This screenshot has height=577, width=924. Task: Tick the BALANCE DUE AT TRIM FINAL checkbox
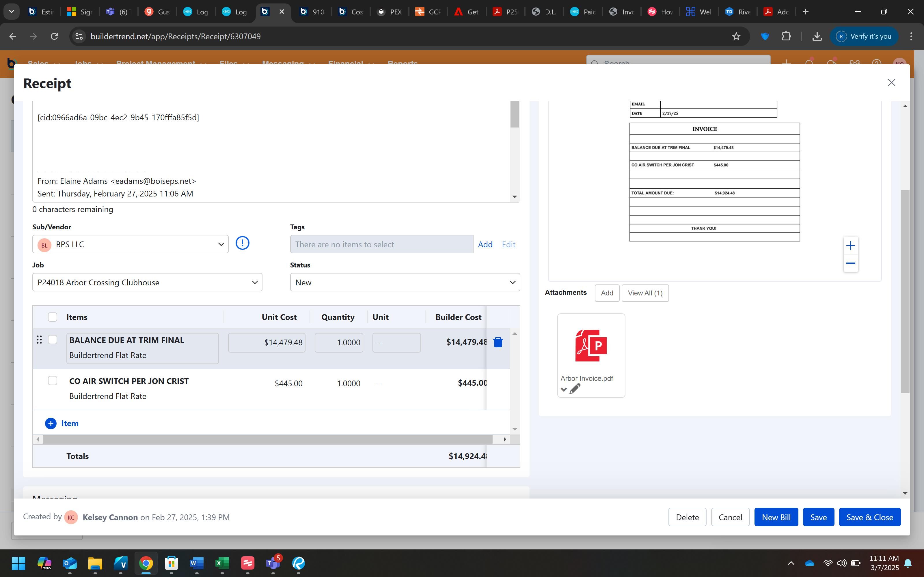(52, 340)
